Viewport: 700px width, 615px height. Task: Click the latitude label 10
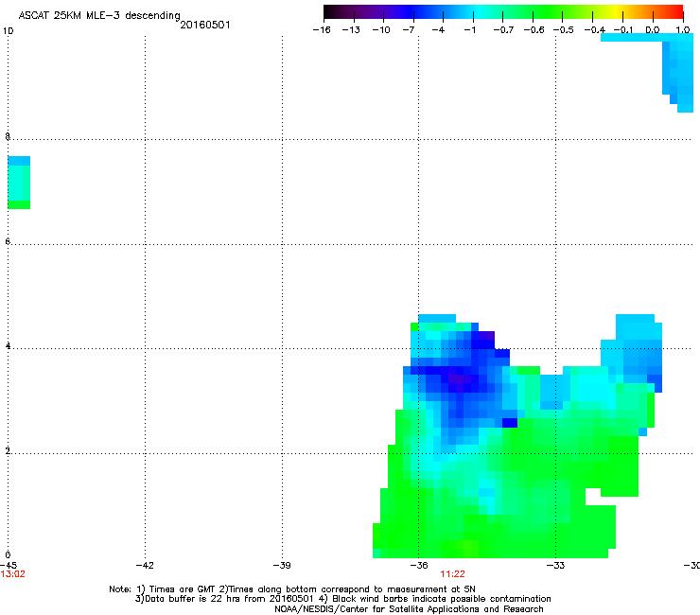[x=8, y=31]
